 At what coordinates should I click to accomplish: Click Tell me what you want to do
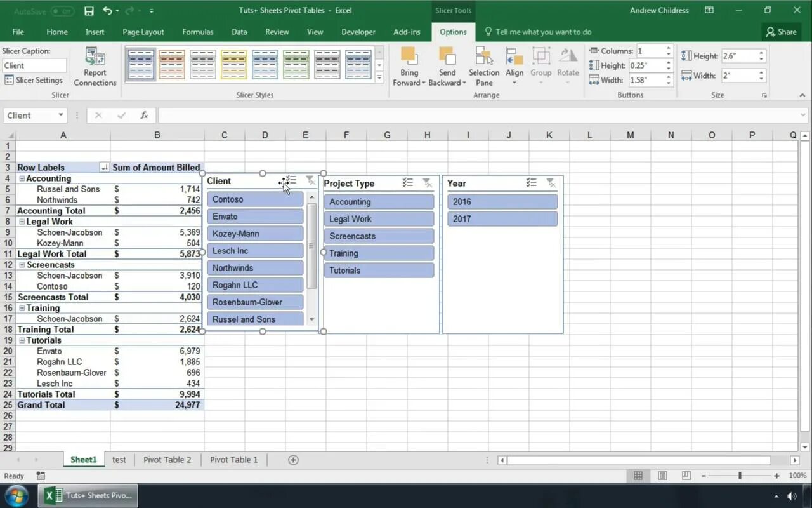click(538, 32)
